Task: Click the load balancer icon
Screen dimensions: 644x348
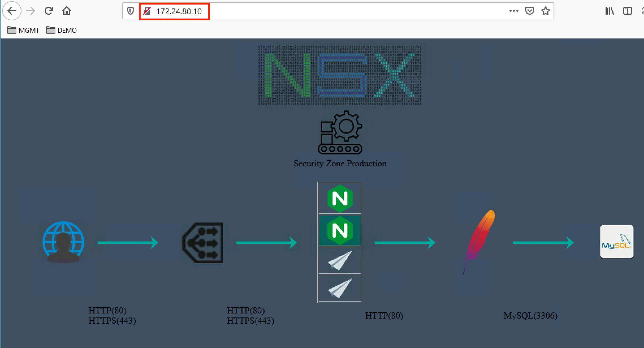Action: coord(202,243)
